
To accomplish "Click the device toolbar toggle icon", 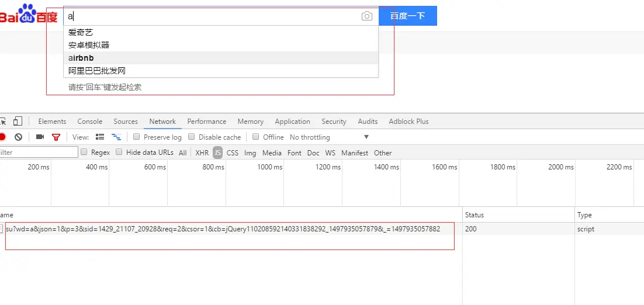I will pos(18,121).
